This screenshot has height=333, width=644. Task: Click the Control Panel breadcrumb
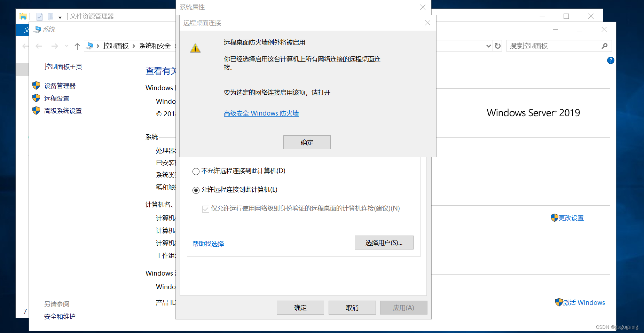(x=116, y=46)
